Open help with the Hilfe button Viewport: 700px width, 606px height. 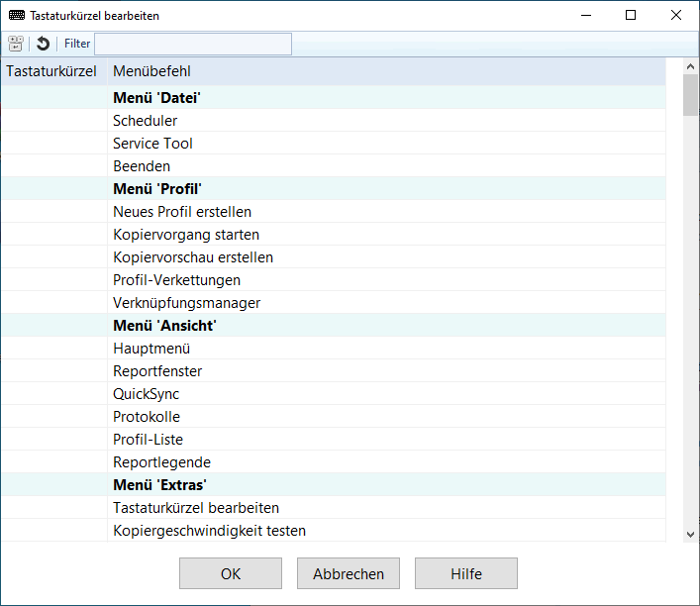[x=465, y=574]
